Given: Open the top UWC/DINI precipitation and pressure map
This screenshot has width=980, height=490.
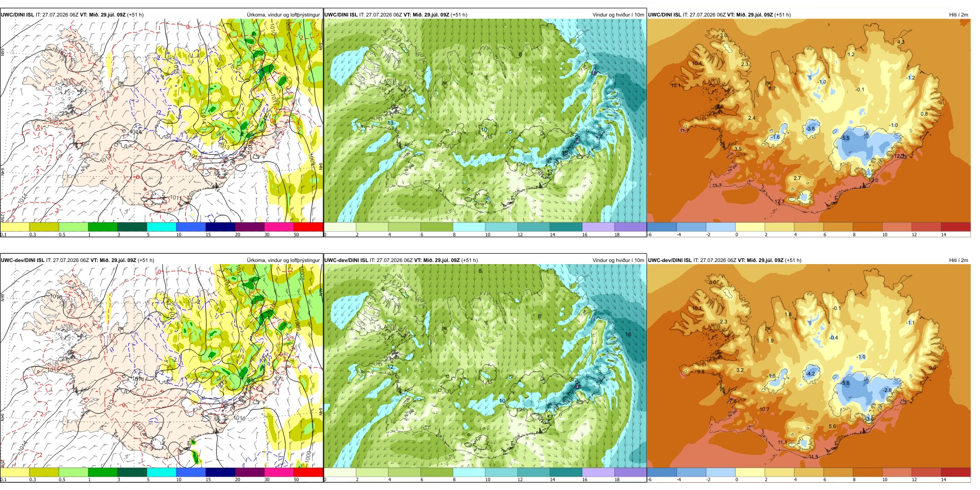Looking at the screenshot, I should click(x=161, y=121).
